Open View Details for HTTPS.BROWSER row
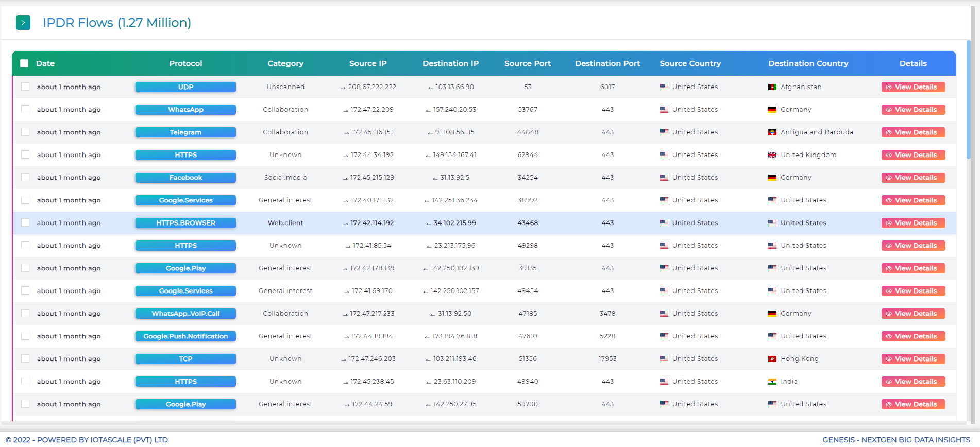 click(x=913, y=223)
